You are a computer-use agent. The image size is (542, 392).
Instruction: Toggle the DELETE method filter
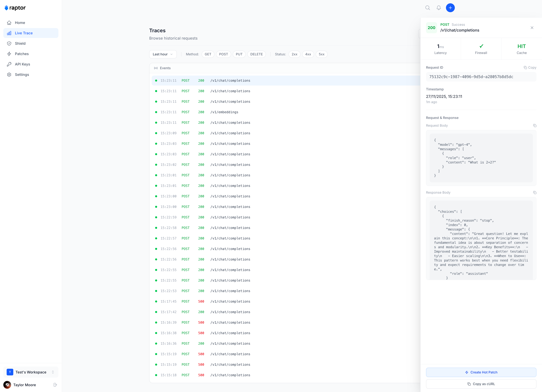[x=256, y=54]
